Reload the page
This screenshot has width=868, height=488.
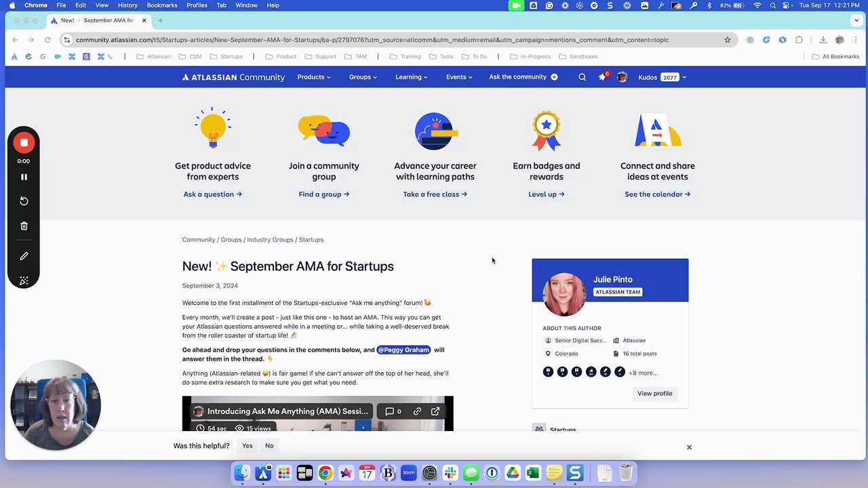47,40
